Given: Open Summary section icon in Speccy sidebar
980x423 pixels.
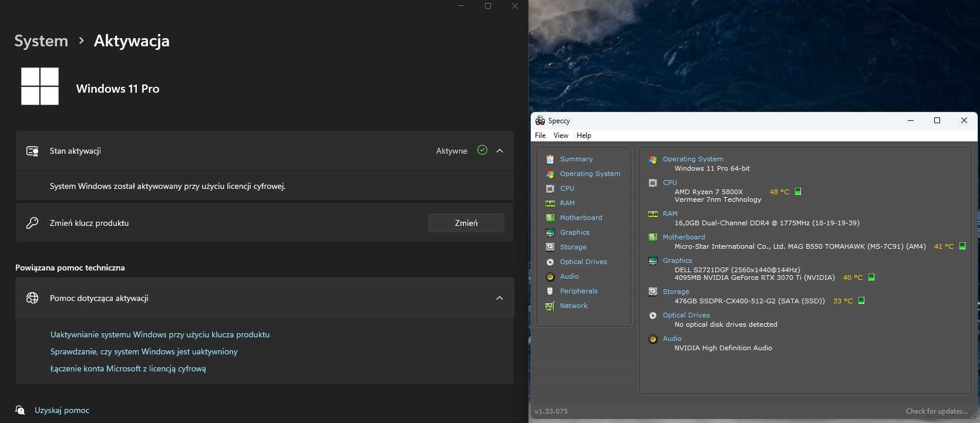Looking at the screenshot, I should pos(550,159).
